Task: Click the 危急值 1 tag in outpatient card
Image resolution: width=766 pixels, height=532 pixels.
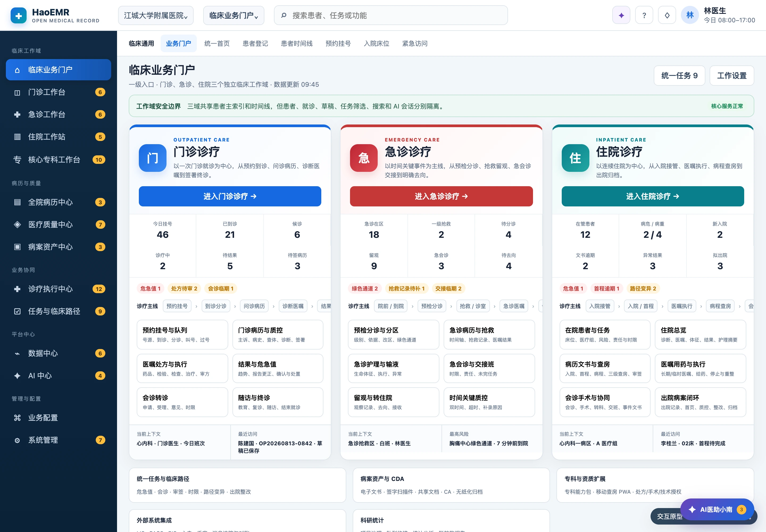Action: point(150,289)
